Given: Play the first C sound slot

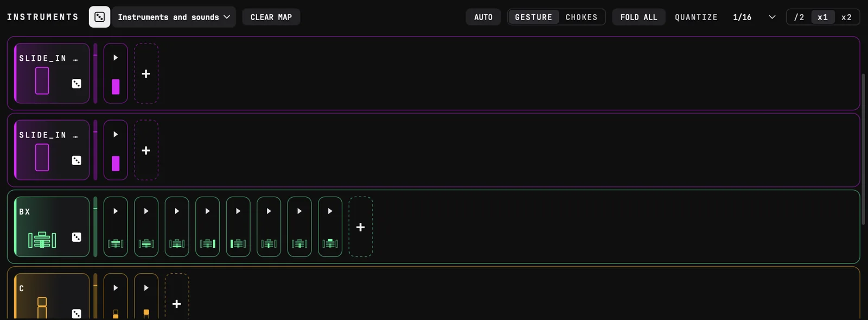Looking at the screenshot, I should pos(116,288).
